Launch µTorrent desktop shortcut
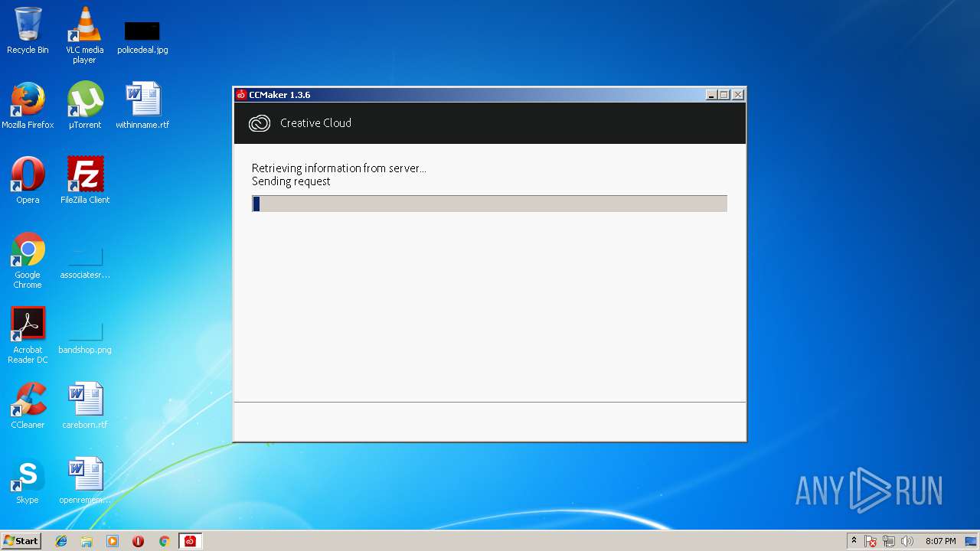Screen dimensions: 980x551 [85, 106]
